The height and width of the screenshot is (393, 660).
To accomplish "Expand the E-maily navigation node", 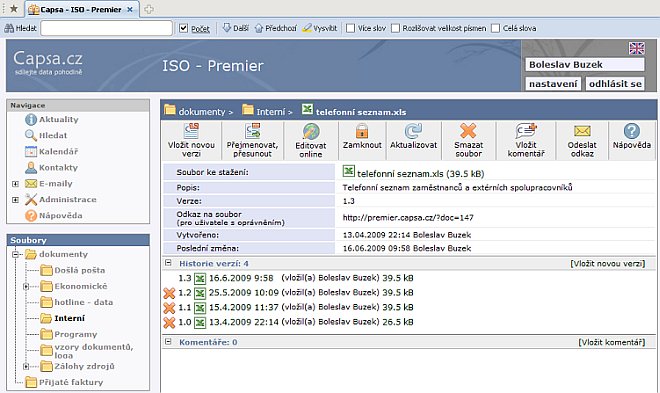I will point(16,184).
